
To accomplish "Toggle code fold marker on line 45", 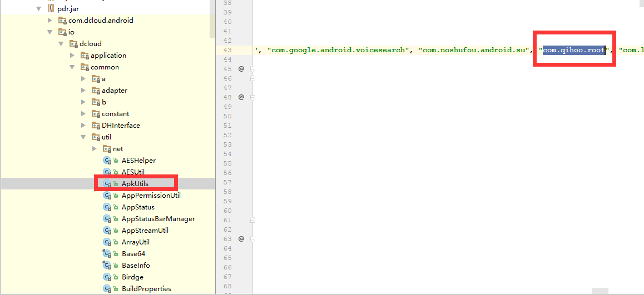I will [253, 69].
